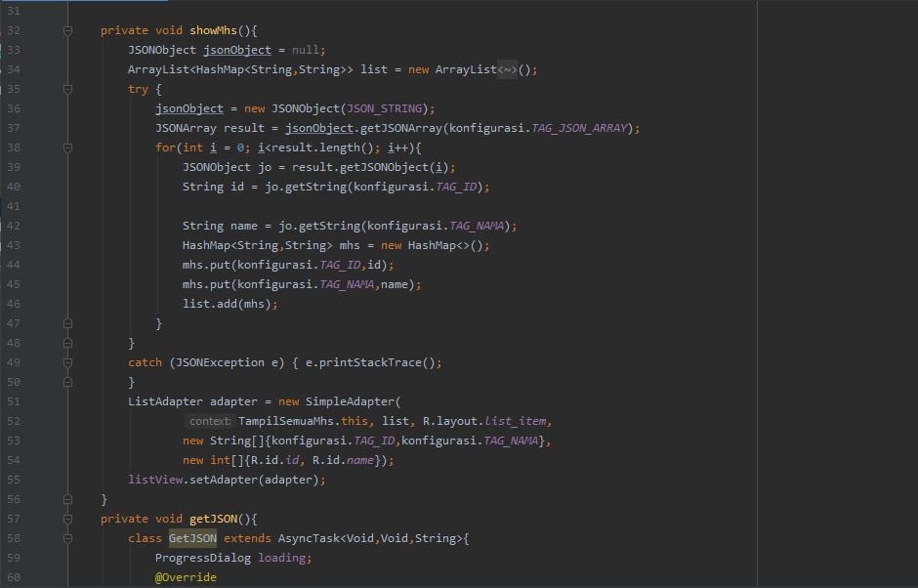The height and width of the screenshot is (588, 918).
Task: Click the loading field on line 59
Action: (281, 558)
